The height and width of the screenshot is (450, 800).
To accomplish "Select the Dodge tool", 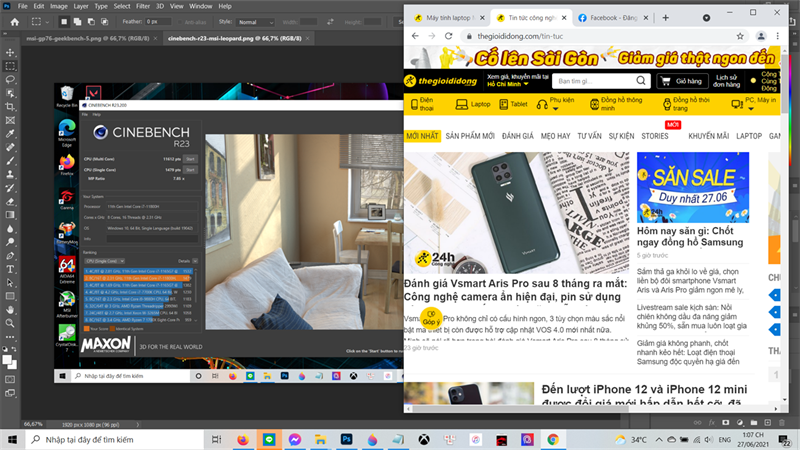I will [10, 242].
